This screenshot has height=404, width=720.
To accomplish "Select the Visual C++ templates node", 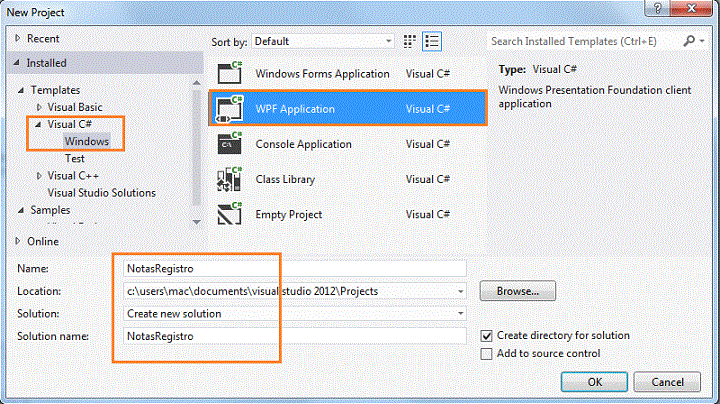I will pyautogui.click(x=73, y=175).
